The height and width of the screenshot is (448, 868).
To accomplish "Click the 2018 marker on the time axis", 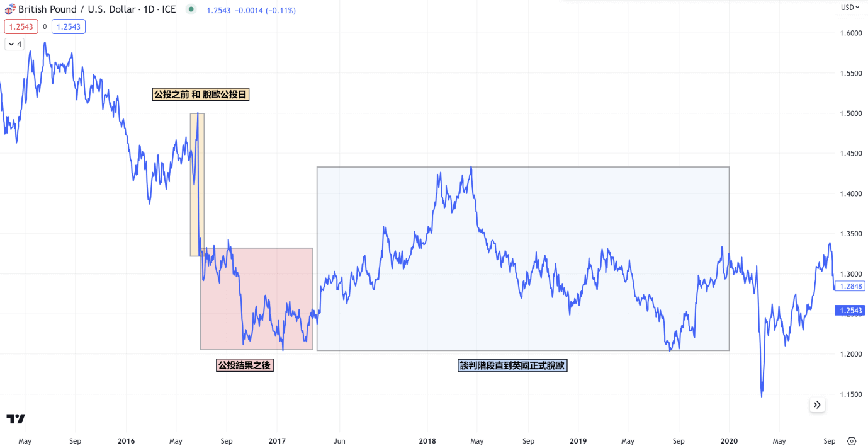I will pos(427,441).
